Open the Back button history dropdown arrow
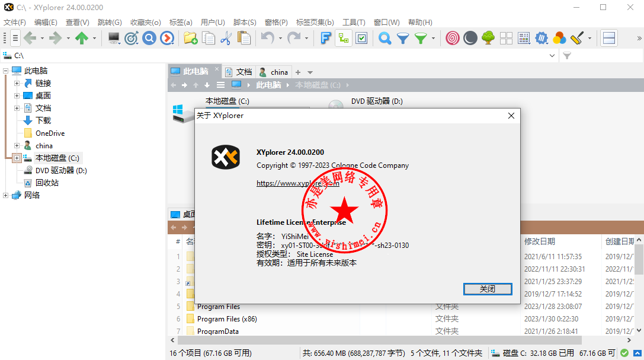Image resolution: width=644 pixels, height=360 pixels. 42,38
